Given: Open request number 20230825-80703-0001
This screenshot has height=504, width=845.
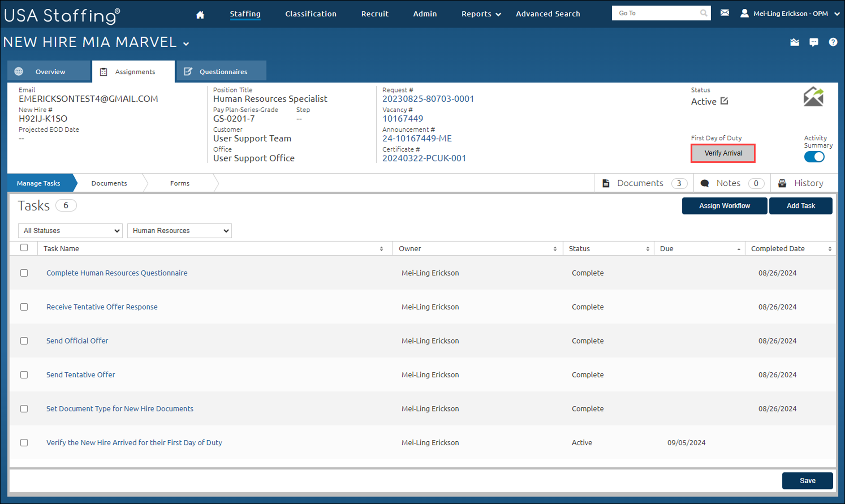Looking at the screenshot, I should 428,99.
